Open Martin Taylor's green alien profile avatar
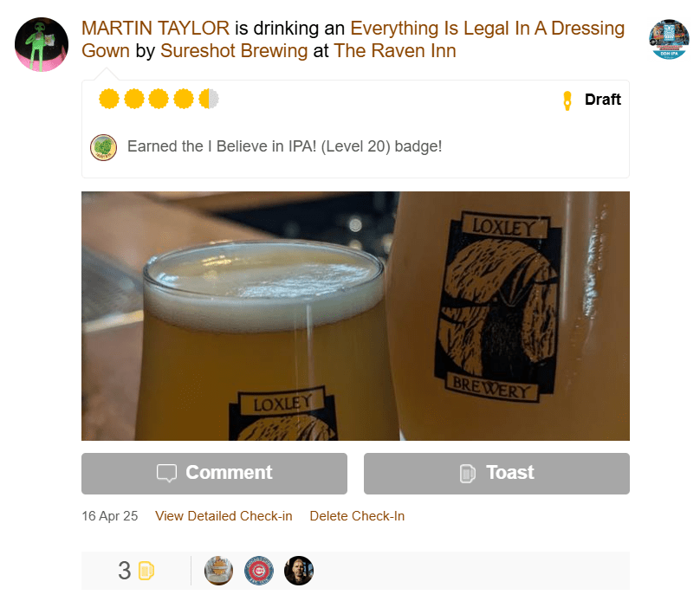Screen dimensions: 700x601 point(42,44)
